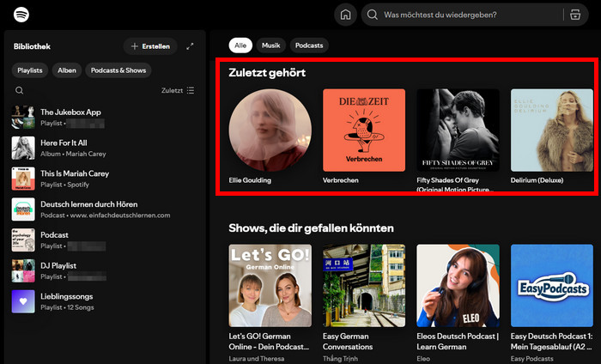Click the Erstellen button
Image resolution: width=601 pixels, height=364 pixels.
click(x=150, y=46)
